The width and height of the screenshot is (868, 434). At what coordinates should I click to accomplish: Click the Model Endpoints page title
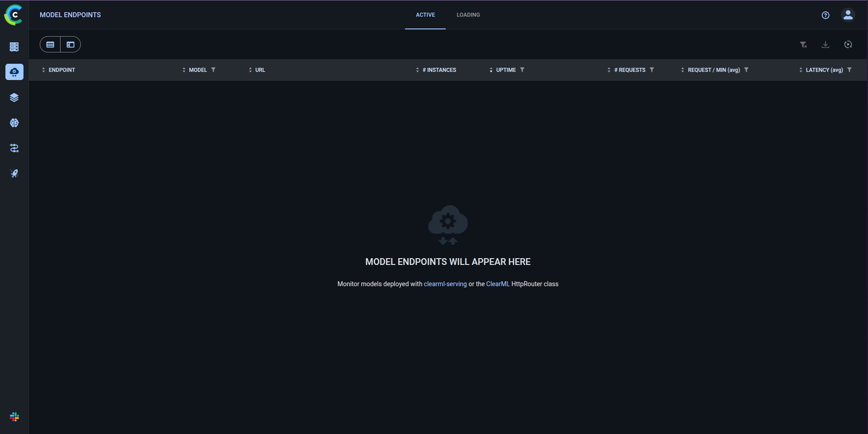(70, 15)
